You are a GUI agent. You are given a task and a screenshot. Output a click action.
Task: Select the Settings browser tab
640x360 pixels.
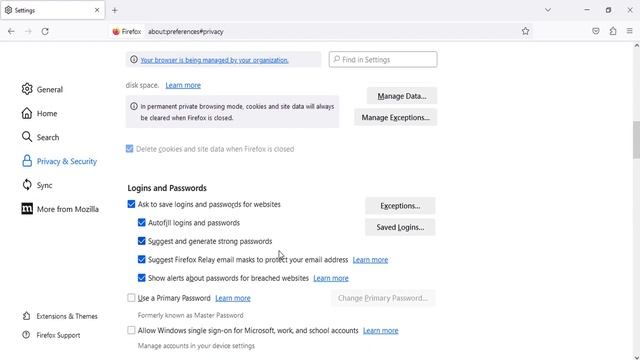coord(52,10)
